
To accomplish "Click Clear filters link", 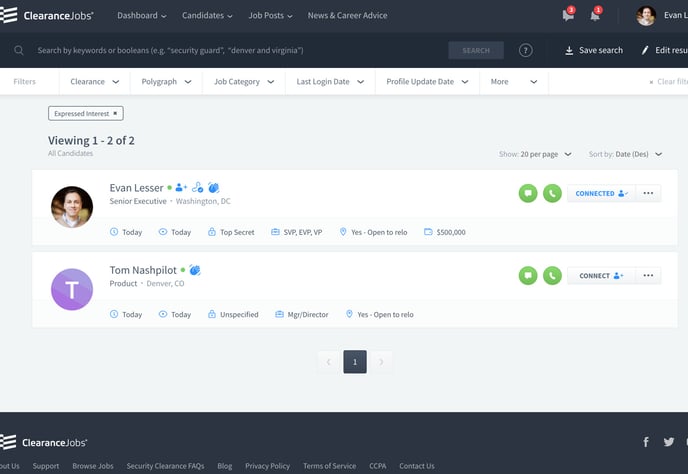I will click(669, 82).
